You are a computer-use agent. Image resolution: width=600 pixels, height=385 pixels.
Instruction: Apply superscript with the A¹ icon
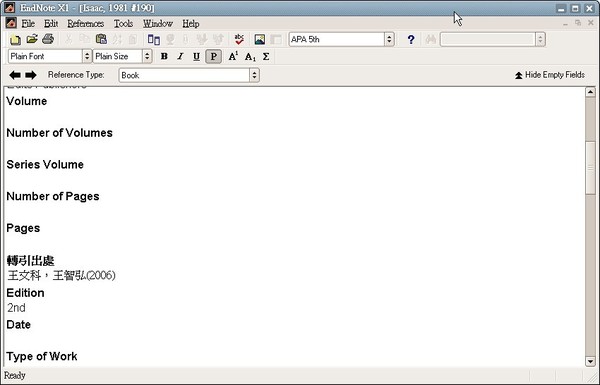233,57
